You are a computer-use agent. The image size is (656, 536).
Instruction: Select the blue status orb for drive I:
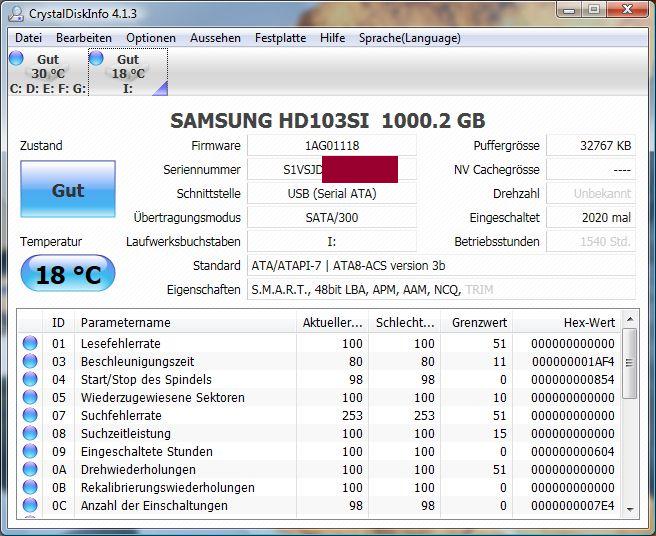(96, 58)
